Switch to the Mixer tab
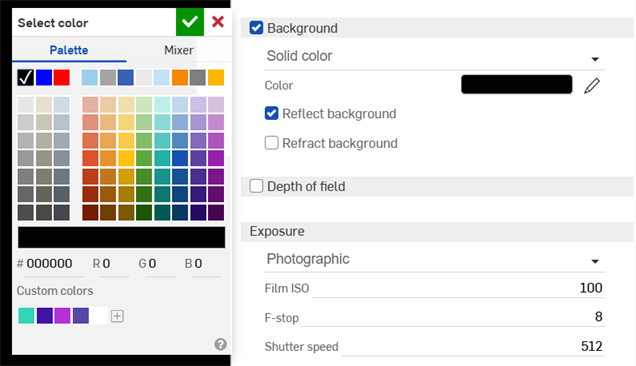636x366 pixels. click(x=178, y=50)
